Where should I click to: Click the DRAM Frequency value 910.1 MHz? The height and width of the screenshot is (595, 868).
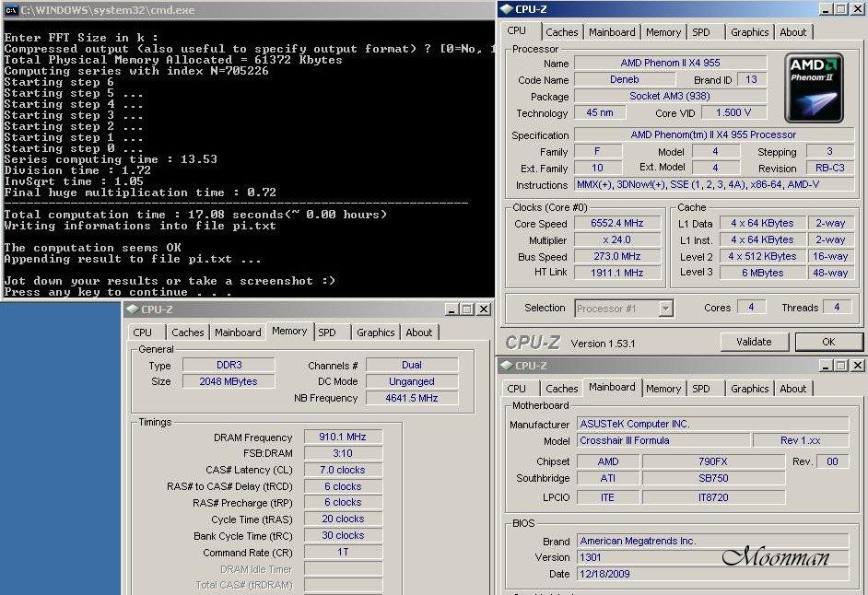tap(343, 437)
